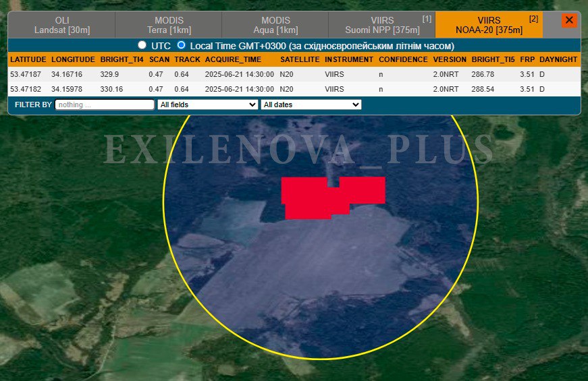
Task: Choose the Local Time GMT+0300 radio button
Action: 181,45
